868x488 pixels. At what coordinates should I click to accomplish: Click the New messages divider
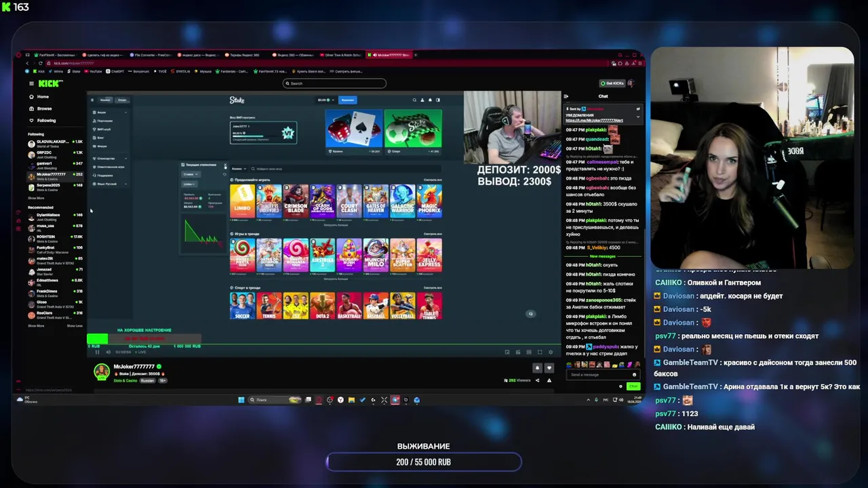(x=603, y=256)
